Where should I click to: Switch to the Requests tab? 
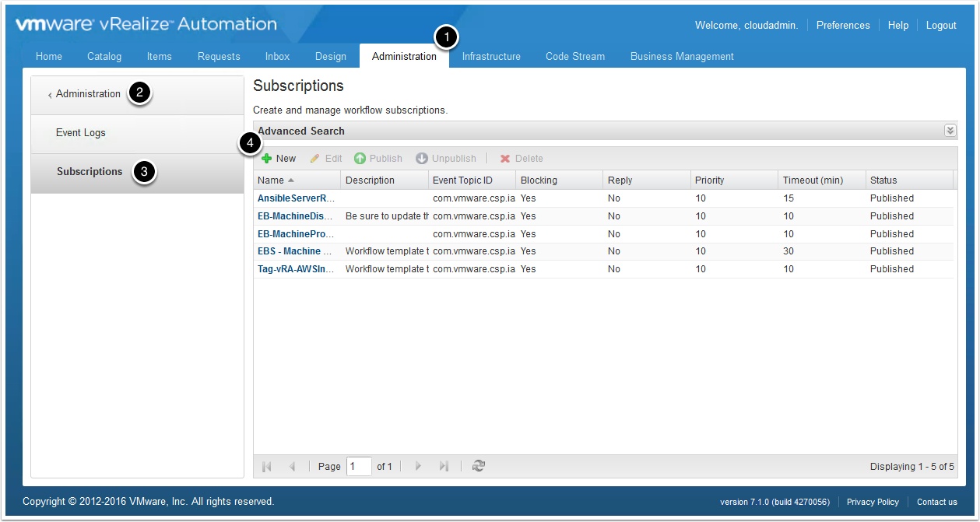click(219, 56)
